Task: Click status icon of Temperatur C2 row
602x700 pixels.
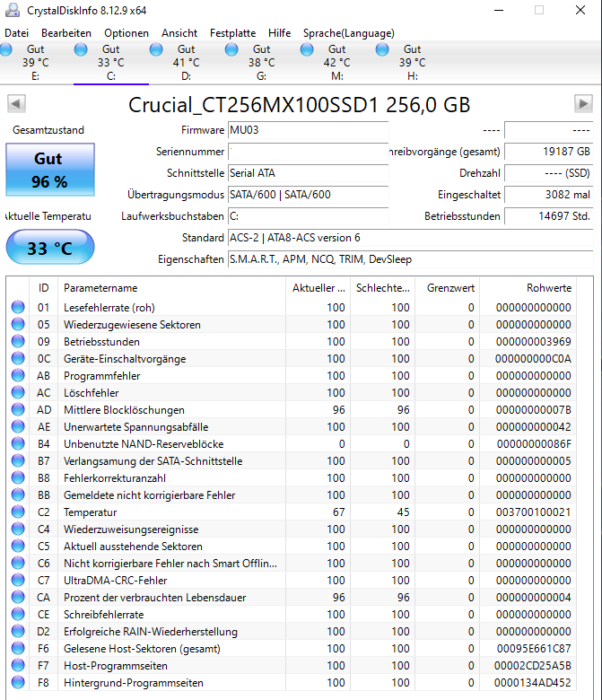Action: click(18, 512)
